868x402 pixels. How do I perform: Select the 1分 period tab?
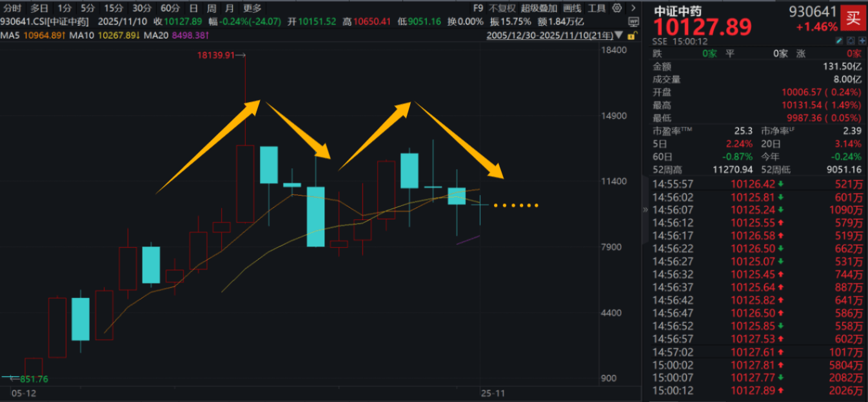pyautogui.click(x=64, y=8)
